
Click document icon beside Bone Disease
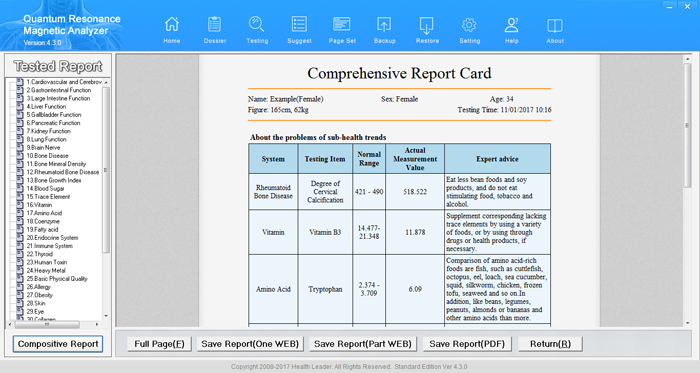[x=20, y=155]
